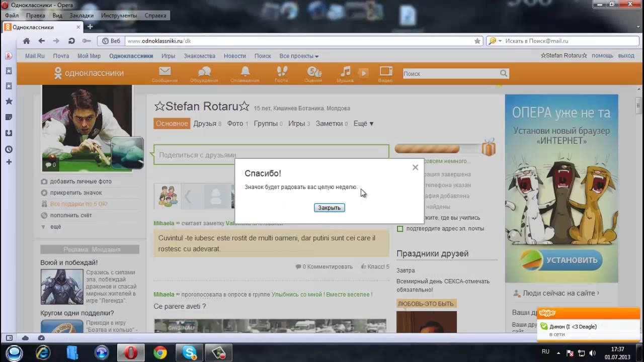
Task: Open the Правка menu
Action: pyautogui.click(x=36, y=16)
